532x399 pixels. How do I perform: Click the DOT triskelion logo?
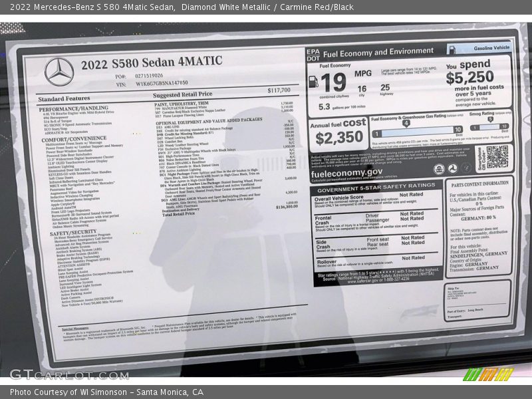click(x=454, y=168)
